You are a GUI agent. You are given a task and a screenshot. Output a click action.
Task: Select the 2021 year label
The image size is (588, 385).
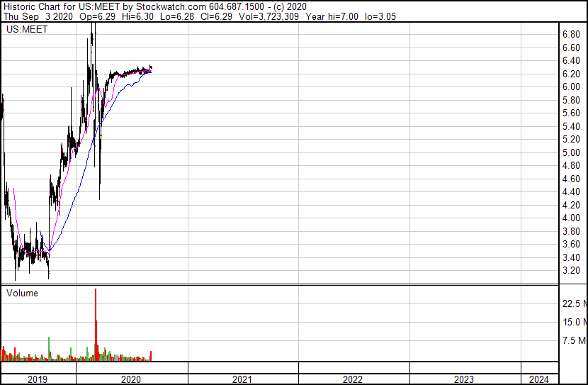click(242, 379)
